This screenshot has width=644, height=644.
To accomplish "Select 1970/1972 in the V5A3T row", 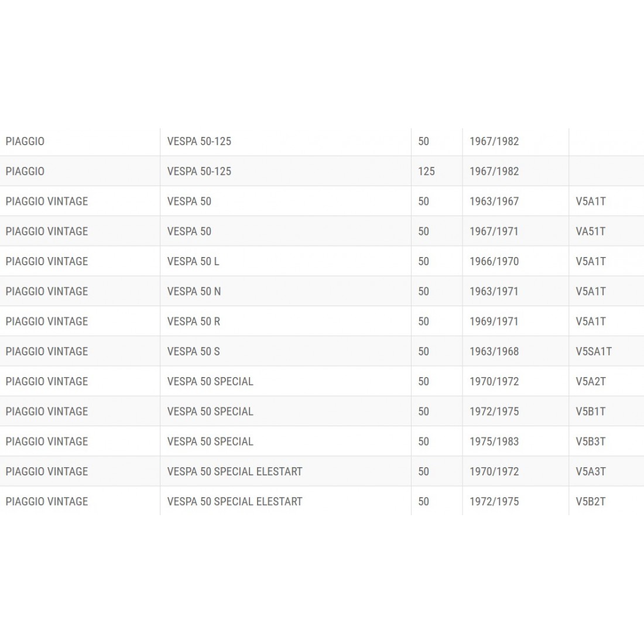I will [x=494, y=471].
